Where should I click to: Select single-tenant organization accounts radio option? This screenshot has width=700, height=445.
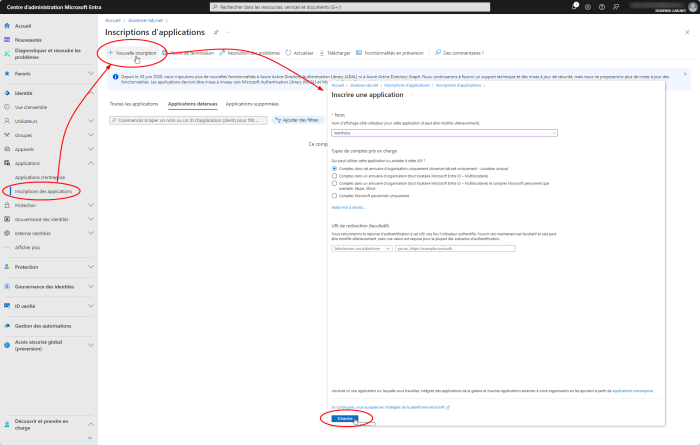[x=334, y=168]
